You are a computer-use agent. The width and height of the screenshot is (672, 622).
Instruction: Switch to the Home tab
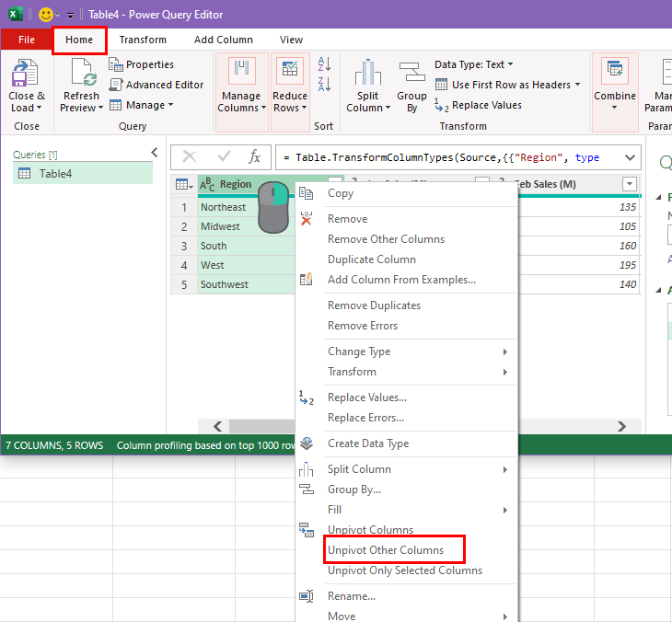click(x=79, y=40)
